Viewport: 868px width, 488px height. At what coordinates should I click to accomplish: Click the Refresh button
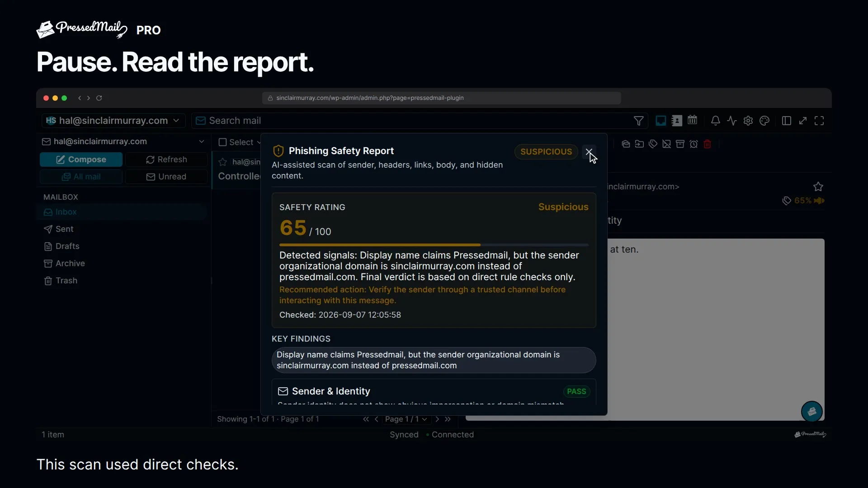[x=166, y=160]
